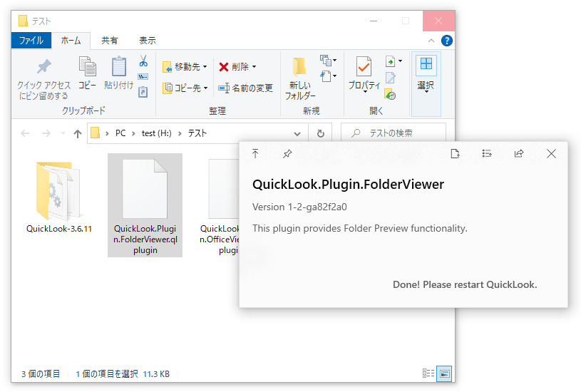Click status text 3 個の項目
This screenshot has width=581, height=392.
(41, 374)
